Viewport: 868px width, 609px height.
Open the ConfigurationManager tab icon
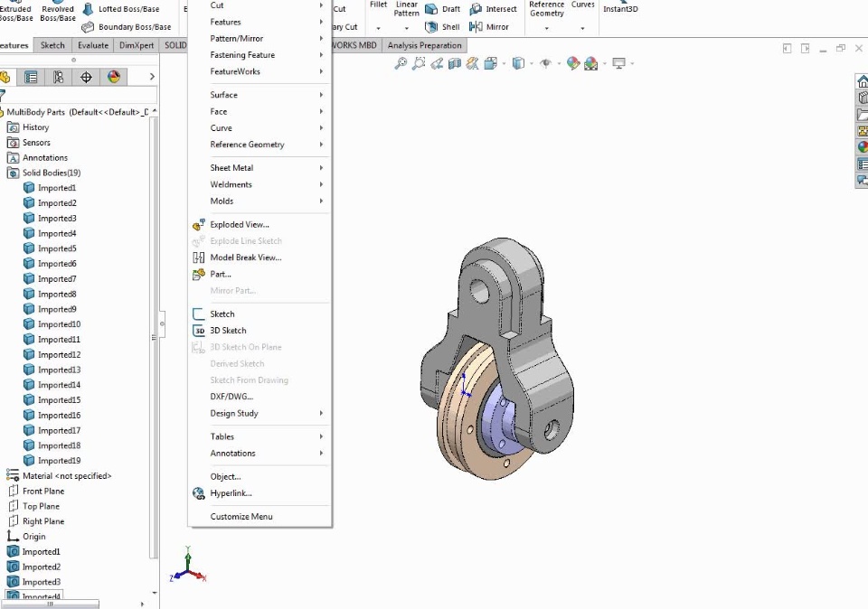pos(58,77)
